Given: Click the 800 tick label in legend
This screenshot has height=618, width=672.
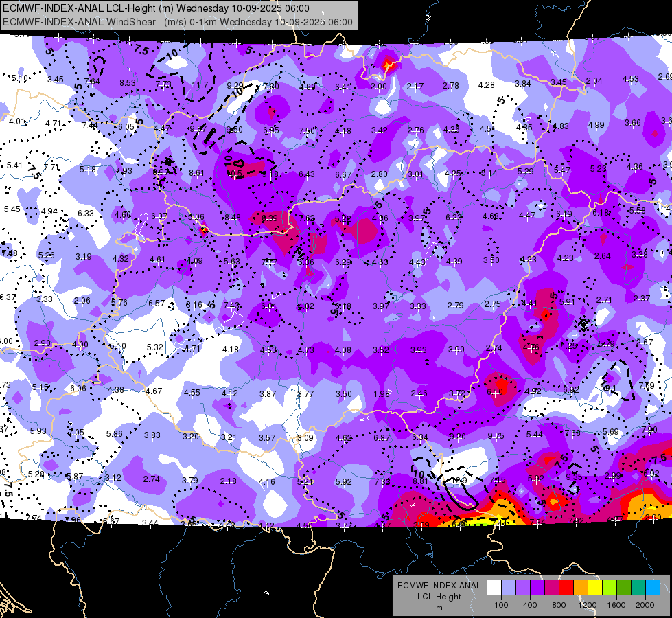Looking at the screenshot, I should [x=559, y=605].
